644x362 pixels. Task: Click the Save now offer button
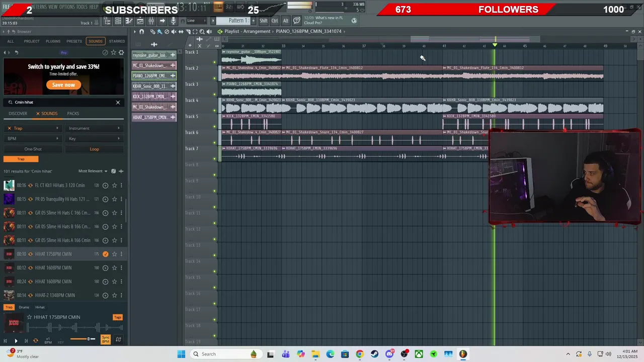coord(63,85)
